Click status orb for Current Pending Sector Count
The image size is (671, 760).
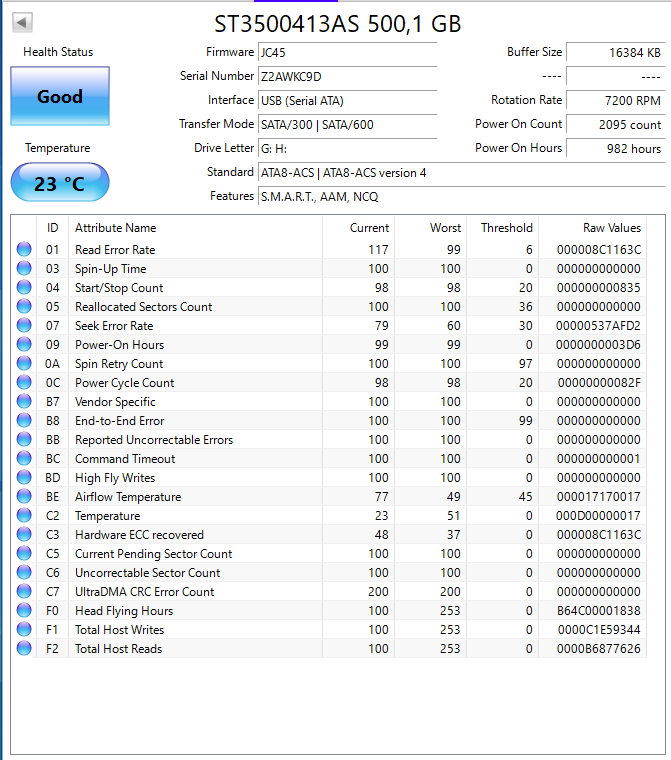pos(24,554)
